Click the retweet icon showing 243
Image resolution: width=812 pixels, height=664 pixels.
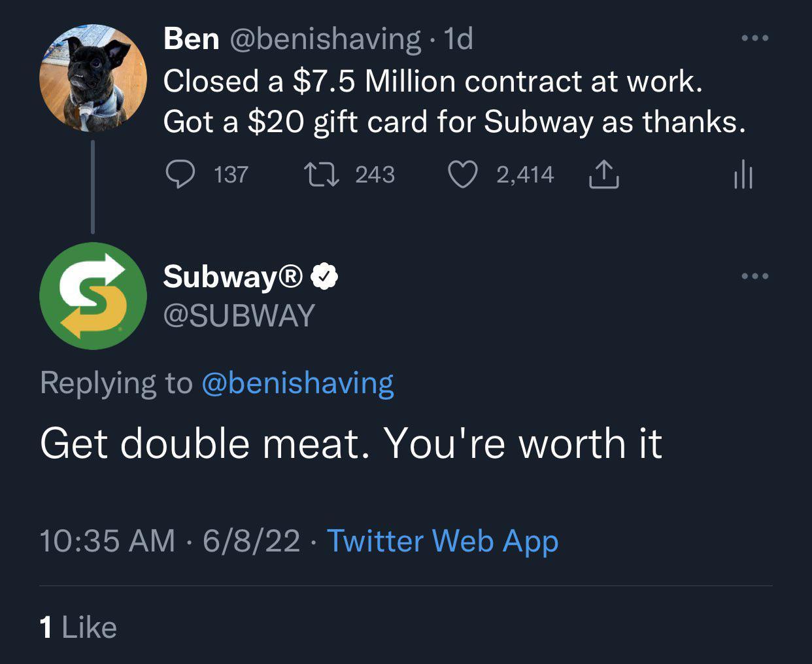(x=323, y=174)
